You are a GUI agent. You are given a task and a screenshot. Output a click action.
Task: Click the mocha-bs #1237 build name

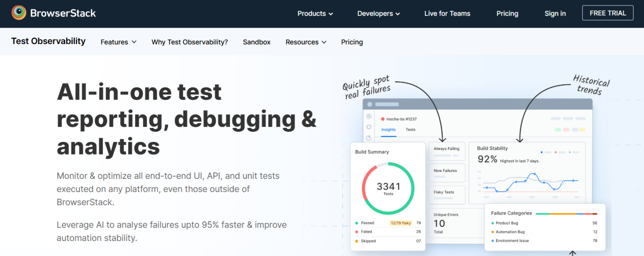[x=401, y=119]
